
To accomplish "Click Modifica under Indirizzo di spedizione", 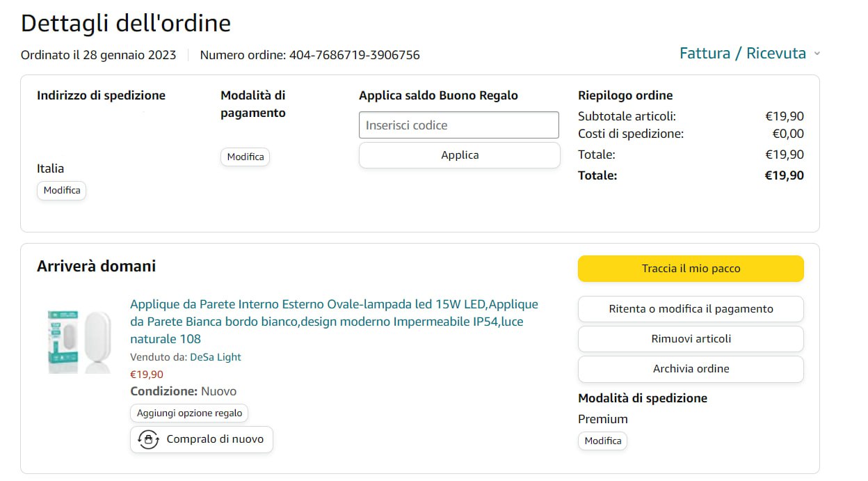I will click(x=62, y=191).
